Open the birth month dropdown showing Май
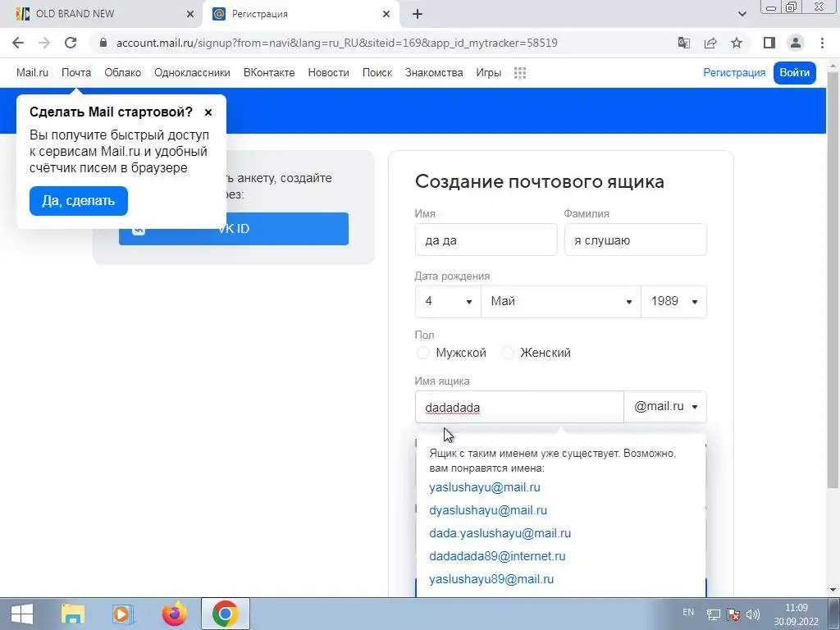Viewport: 840px width, 630px height. coord(561,302)
